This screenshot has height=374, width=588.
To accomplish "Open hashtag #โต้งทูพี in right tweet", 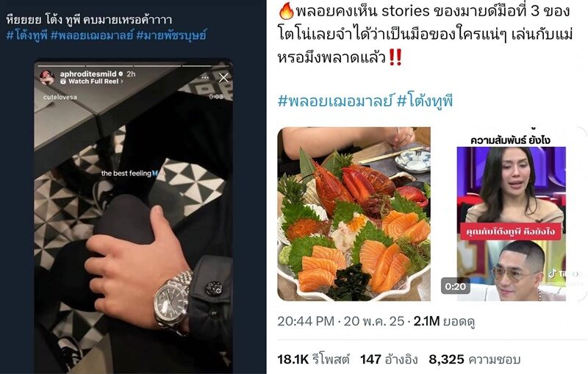I will (x=425, y=101).
